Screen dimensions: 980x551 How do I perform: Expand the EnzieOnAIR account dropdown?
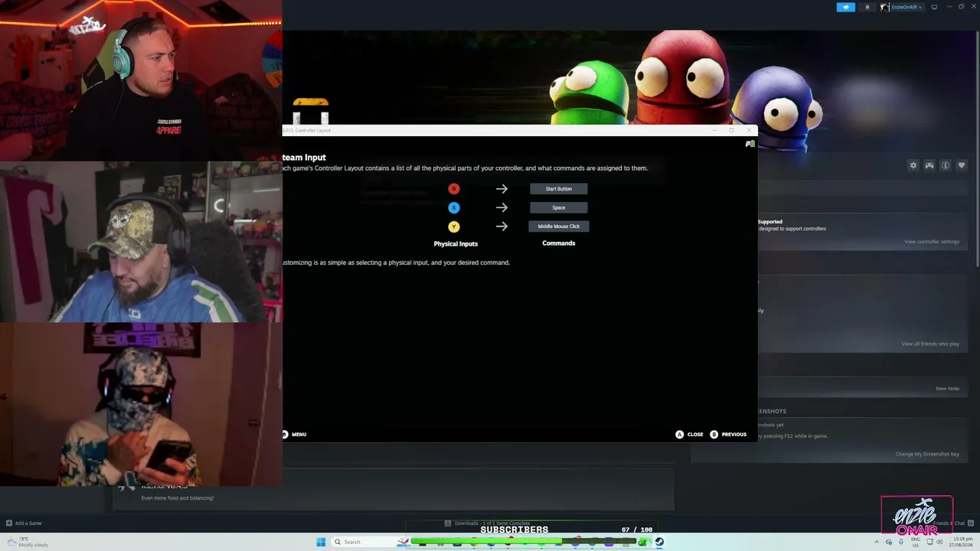click(902, 8)
